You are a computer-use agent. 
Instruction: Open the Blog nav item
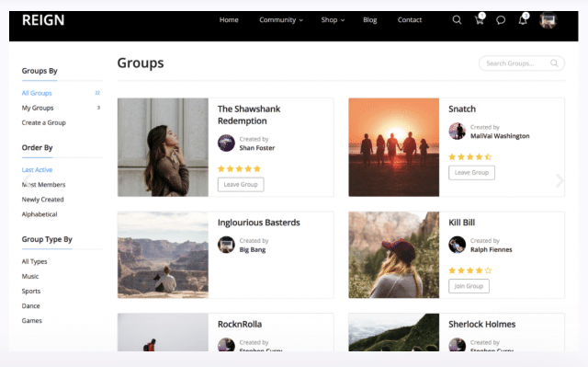coord(369,20)
